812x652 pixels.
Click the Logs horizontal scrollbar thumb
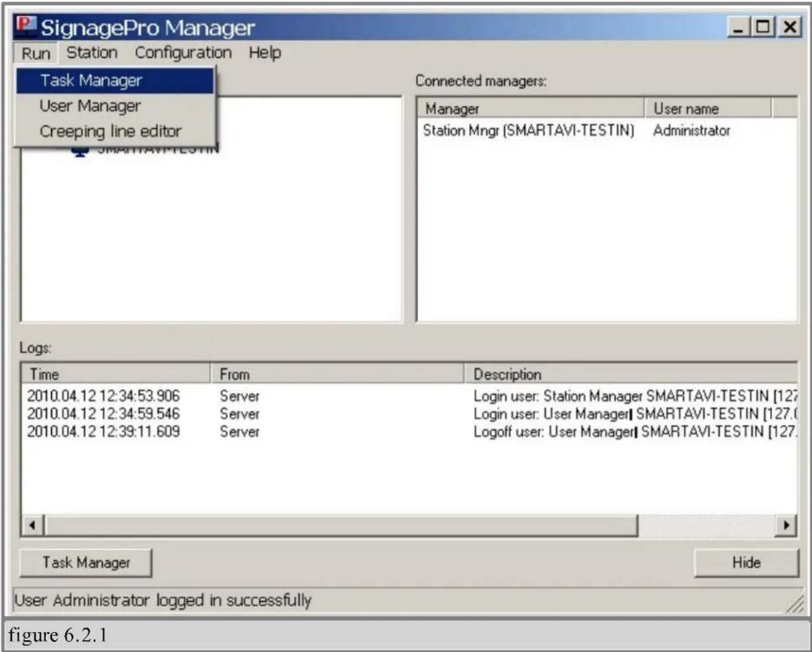point(341,526)
